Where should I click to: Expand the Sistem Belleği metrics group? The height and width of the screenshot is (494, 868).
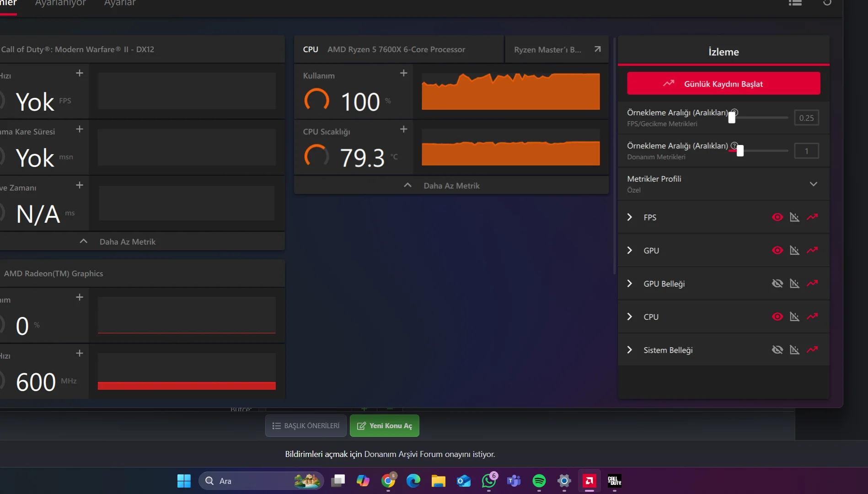tap(630, 350)
